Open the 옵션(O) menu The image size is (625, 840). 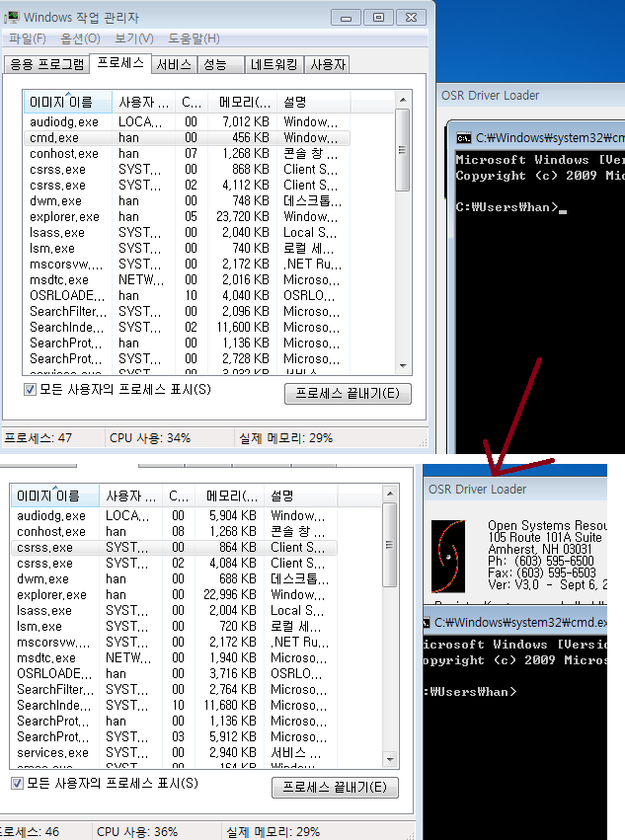80,38
